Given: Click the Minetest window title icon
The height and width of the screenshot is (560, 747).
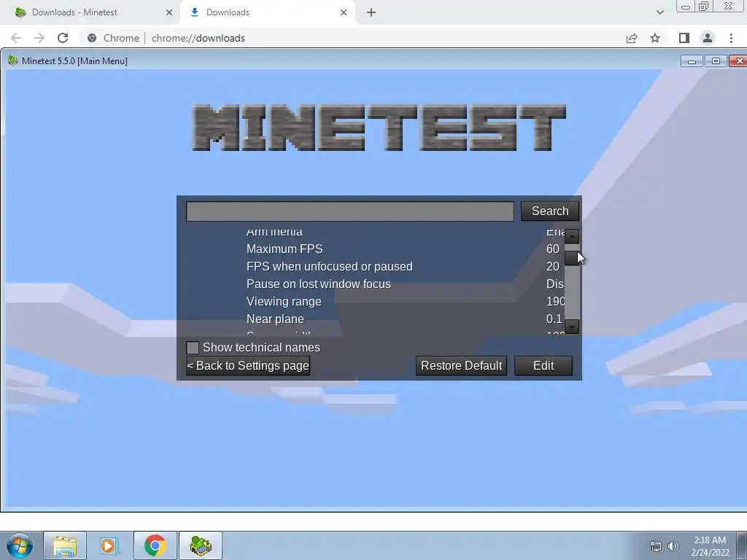Looking at the screenshot, I should (x=13, y=61).
